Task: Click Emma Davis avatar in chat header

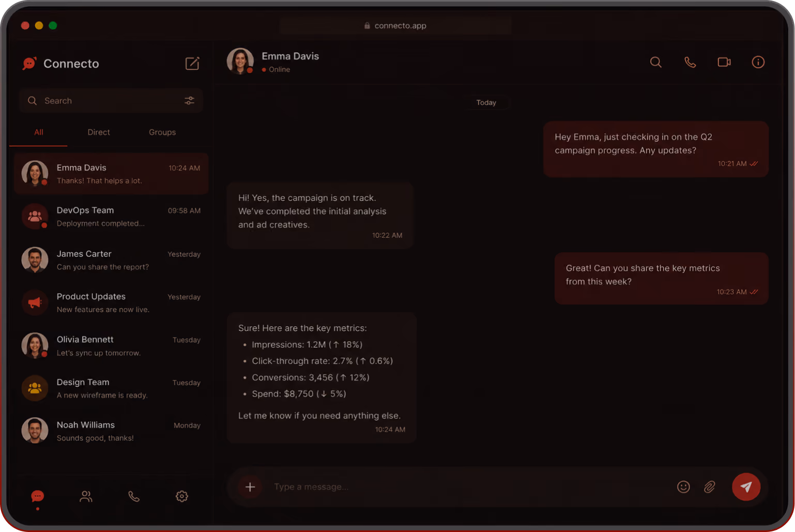Action: (240, 62)
